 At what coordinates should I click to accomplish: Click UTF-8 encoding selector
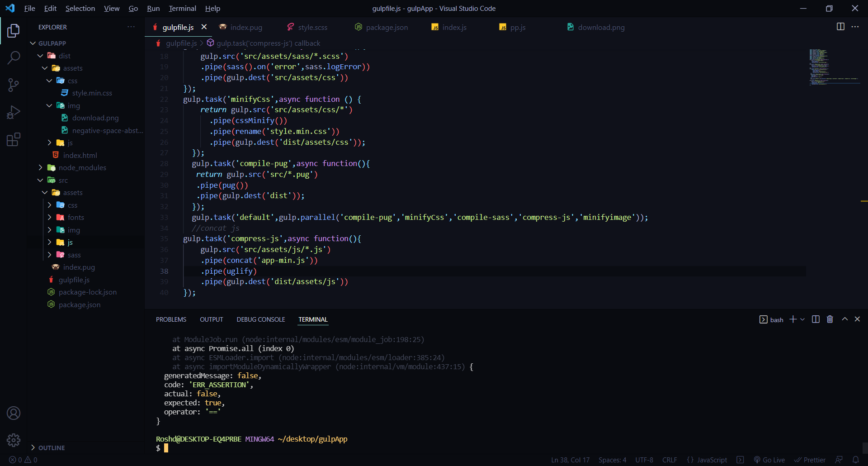tap(644, 460)
